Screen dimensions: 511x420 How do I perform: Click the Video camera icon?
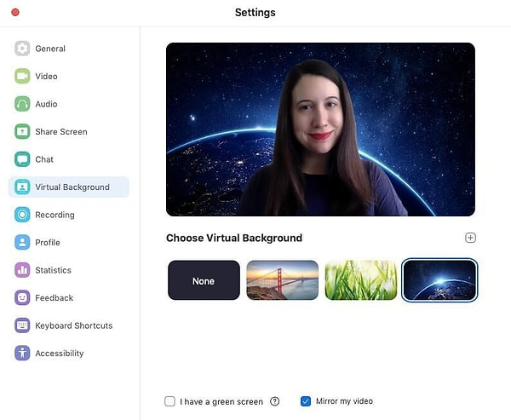point(22,76)
